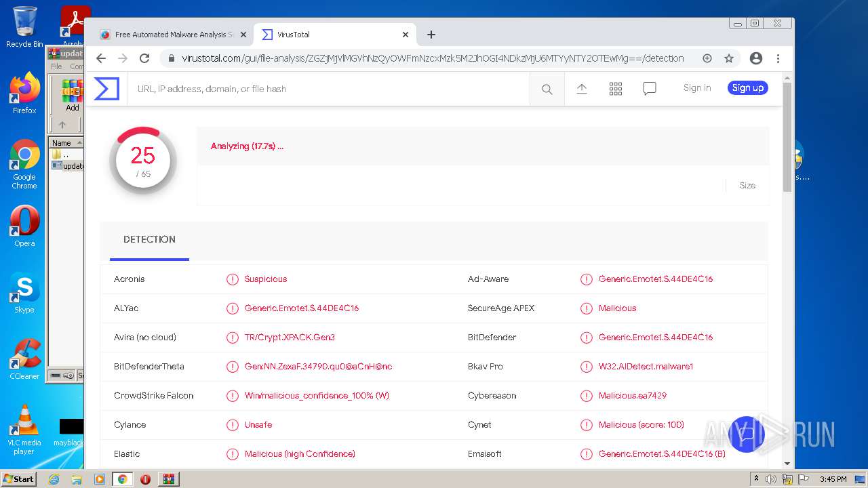Click Internet Explorer taskbar icon
The image size is (868, 488).
54,479
